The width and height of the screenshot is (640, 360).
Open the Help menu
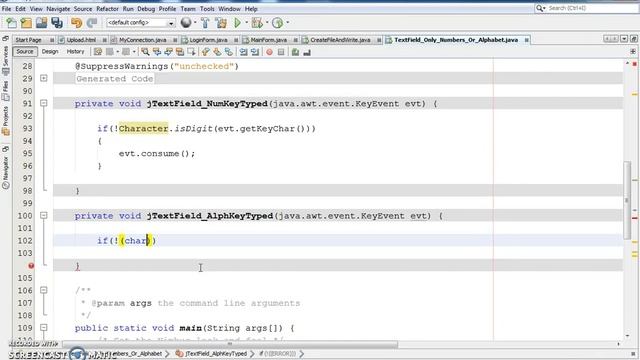[251, 9]
